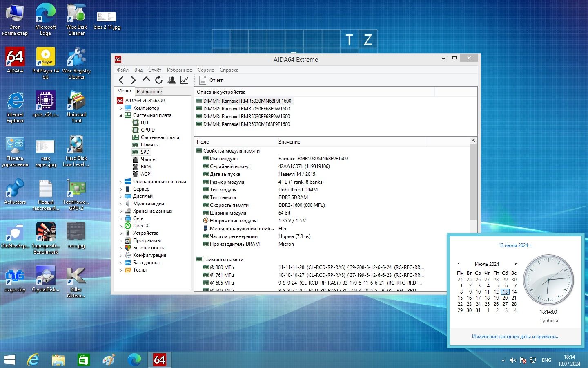Open Изменение настроек даты и времени link
This screenshot has width=588, height=368.
[516, 337]
